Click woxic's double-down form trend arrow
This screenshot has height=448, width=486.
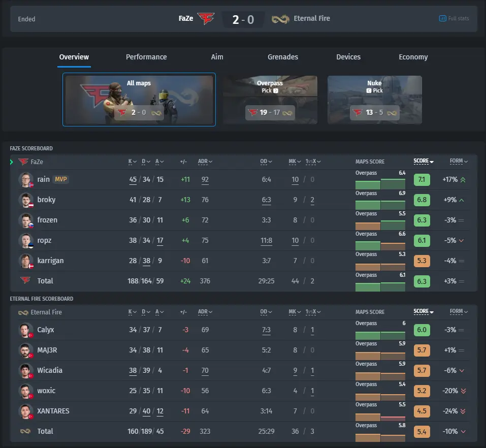pyautogui.click(x=463, y=391)
